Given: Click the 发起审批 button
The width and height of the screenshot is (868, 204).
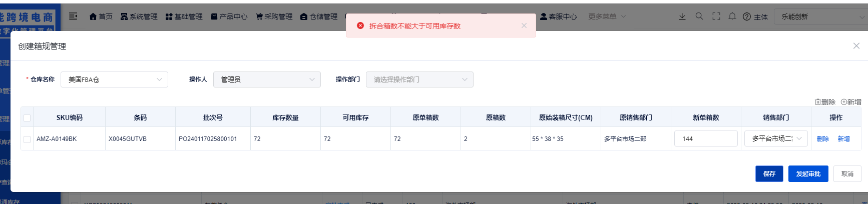Looking at the screenshot, I should [808, 173].
